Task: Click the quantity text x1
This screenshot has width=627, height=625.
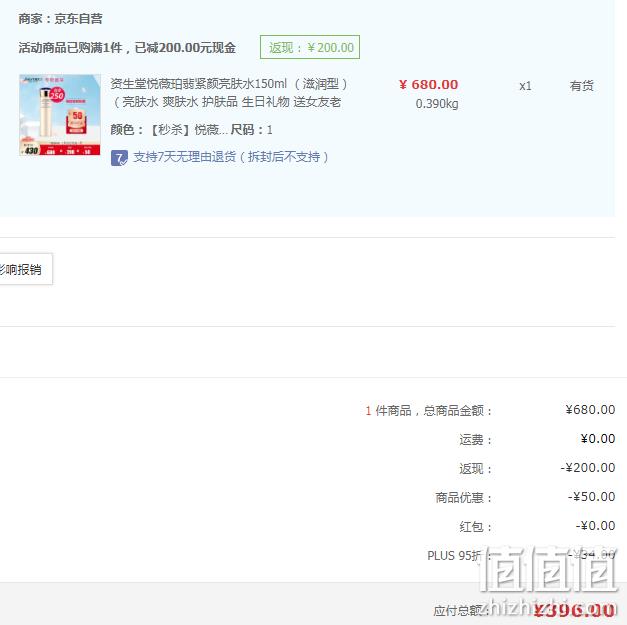Action: coord(525,86)
